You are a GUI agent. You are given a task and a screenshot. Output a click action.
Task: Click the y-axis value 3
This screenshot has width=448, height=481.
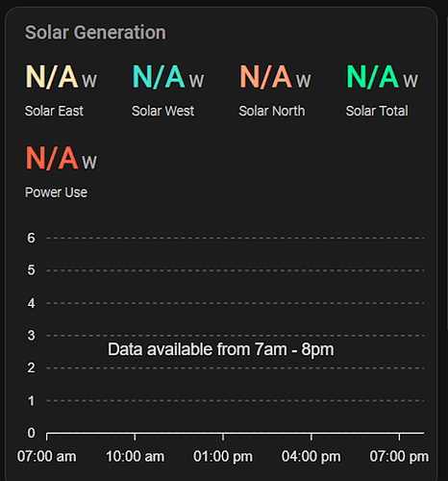point(31,336)
